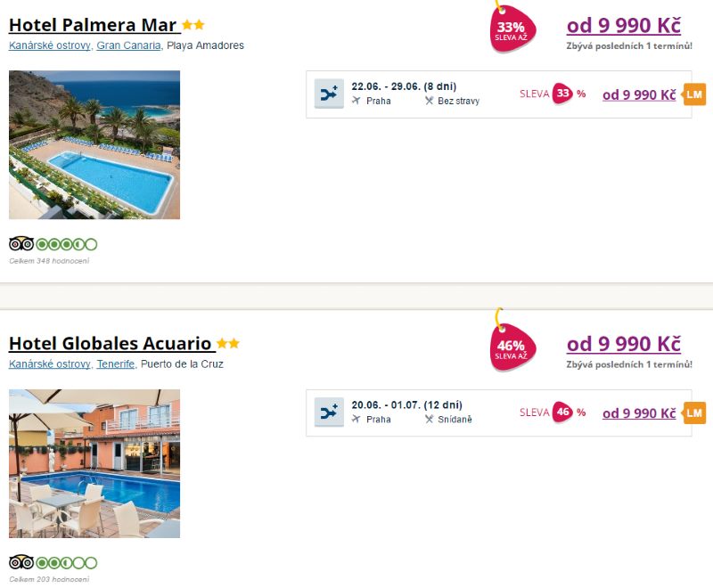Click flight transfer icon in Globales Acuario offer
The width and height of the screenshot is (713, 588).
pyautogui.click(x=329, y=412)
